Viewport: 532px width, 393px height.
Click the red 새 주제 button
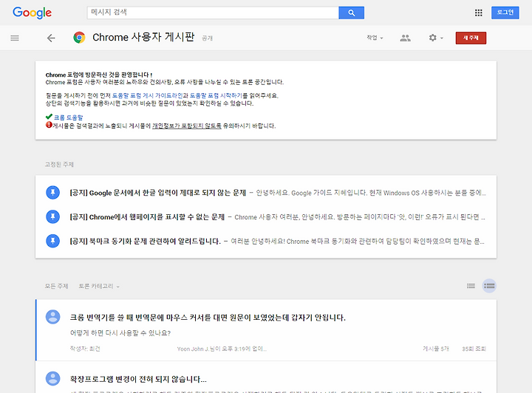(x=471, y=38)
